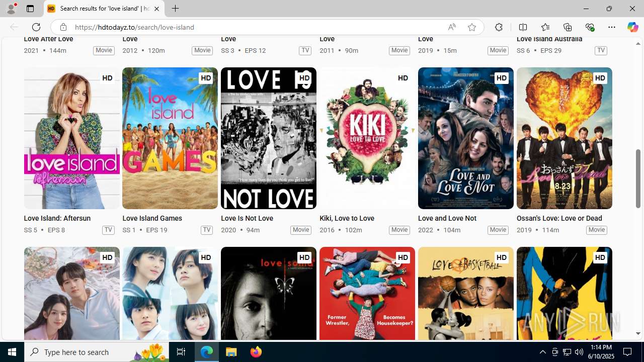Click the Movie badge under Love Is Not Love

[x=301, y=230]
